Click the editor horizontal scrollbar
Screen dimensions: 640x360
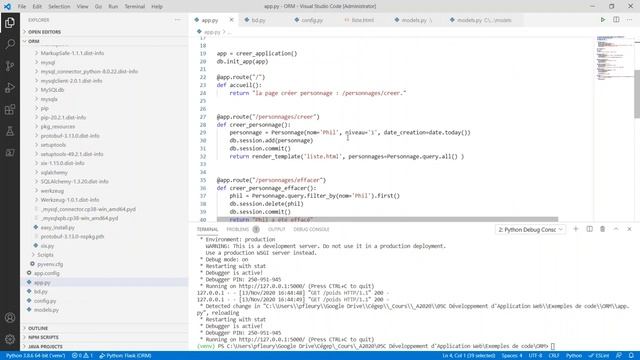tap(387, 220)
